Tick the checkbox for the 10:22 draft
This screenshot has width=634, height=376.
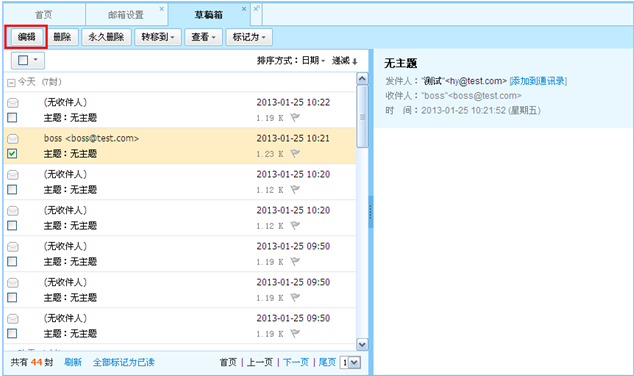click(12, 118)
